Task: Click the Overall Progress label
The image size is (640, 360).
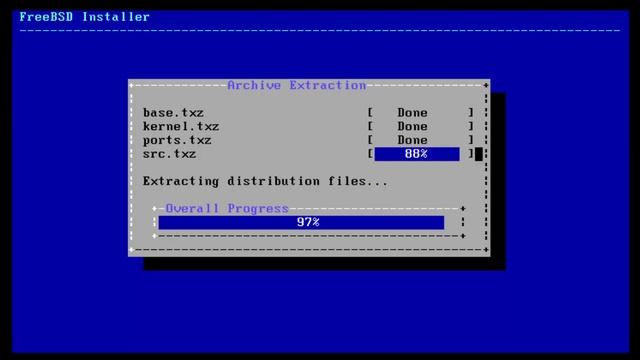Action: pos(227,209)
